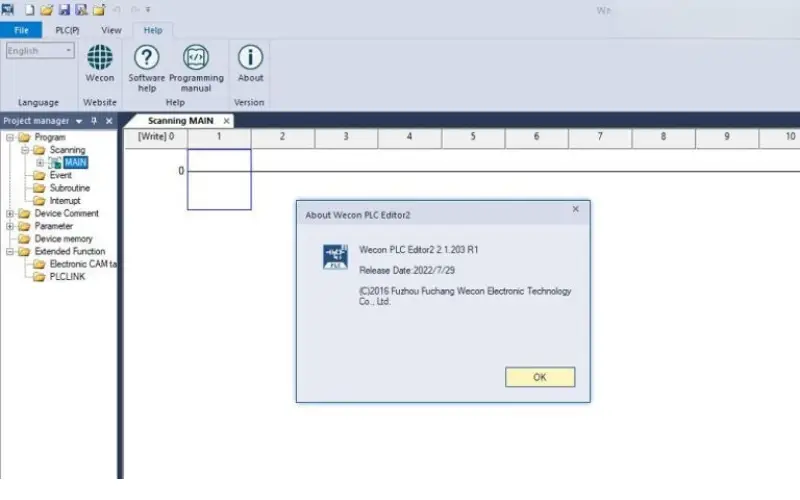Click the PLC logo in About dialog
The height and width of the screenshot is (500, 800).
click(335, 257)
